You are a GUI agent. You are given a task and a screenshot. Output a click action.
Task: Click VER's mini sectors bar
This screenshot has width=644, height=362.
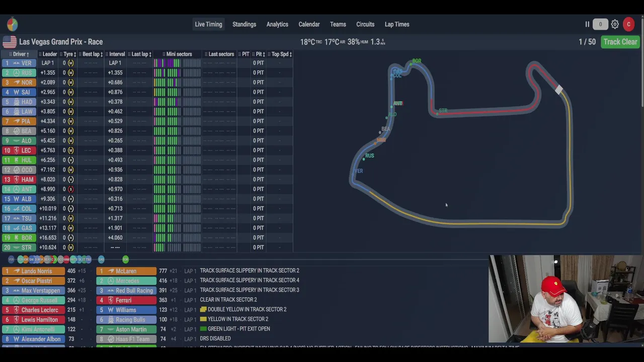tap(177, 63)
